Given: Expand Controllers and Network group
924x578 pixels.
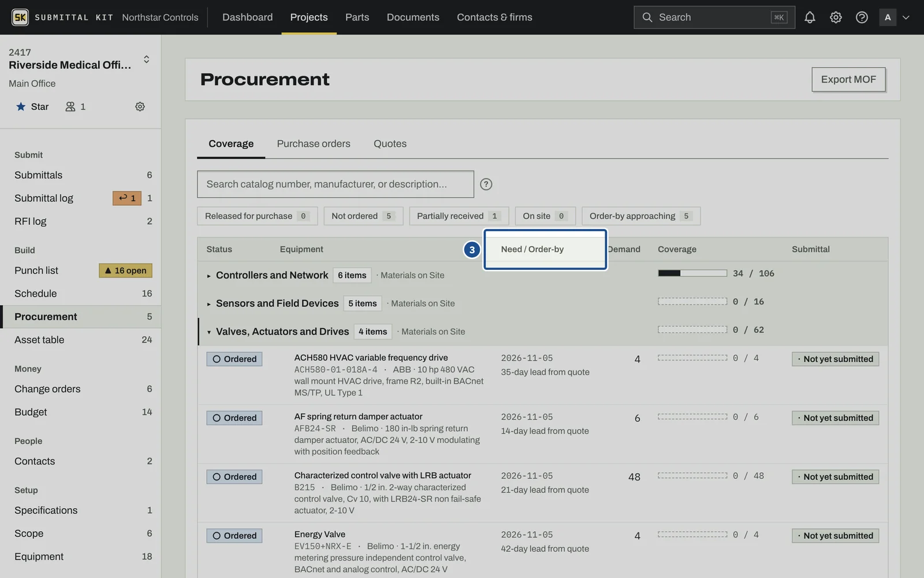Looking at the screenshot, I should 208,276.
